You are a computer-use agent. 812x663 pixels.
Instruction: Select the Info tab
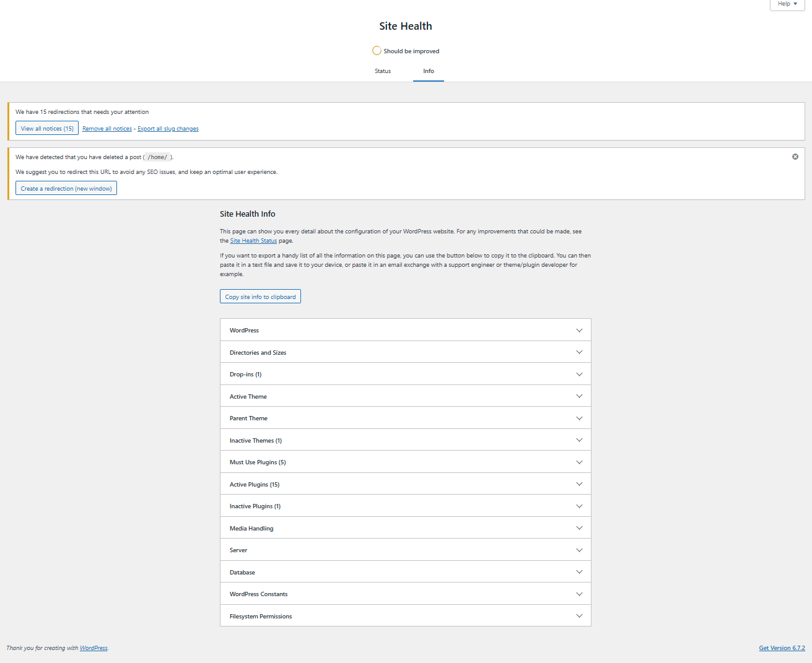[x=429, y=71]
